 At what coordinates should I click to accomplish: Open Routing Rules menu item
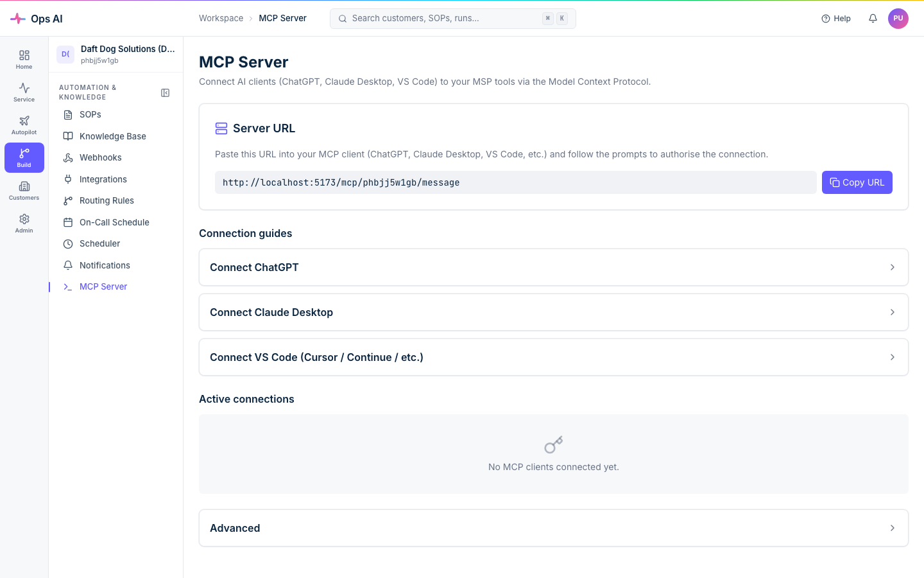click(x=116, y=201)
